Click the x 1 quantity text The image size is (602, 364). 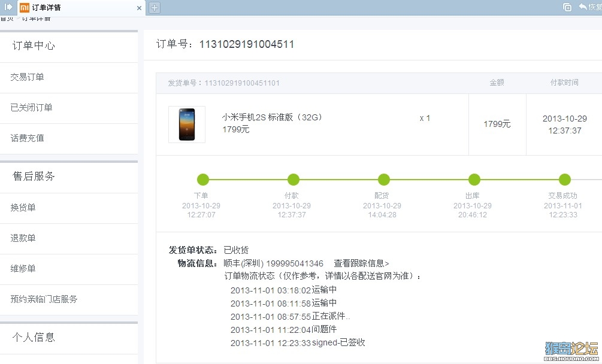(x=425, y=118)
